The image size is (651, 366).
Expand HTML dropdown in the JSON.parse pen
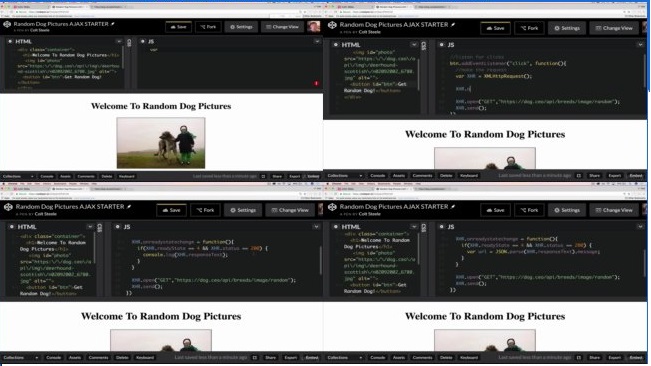pyautogui.click(x=414, y=227)
